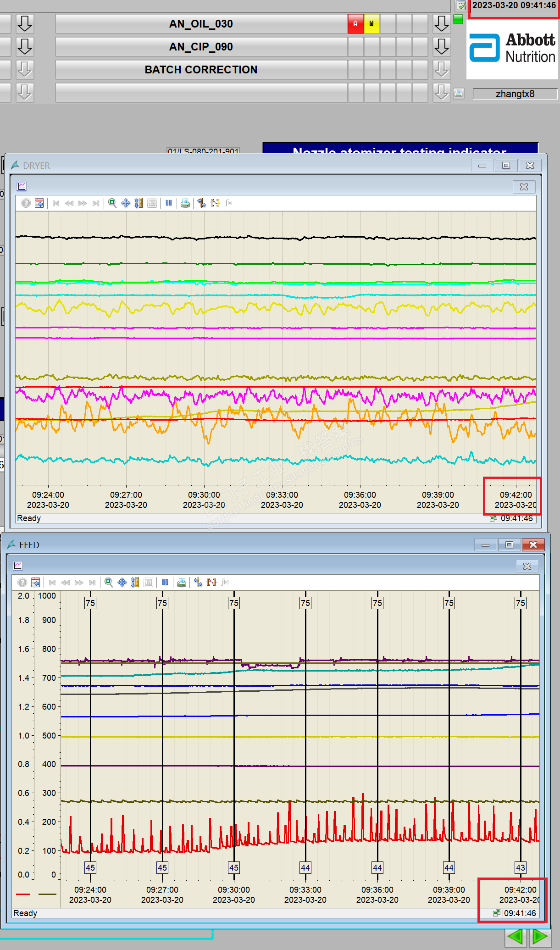This screenshot has width=560, height=950.
Task: Expand the down arrow right of AN_OIL_030
Action: [441, 24]
